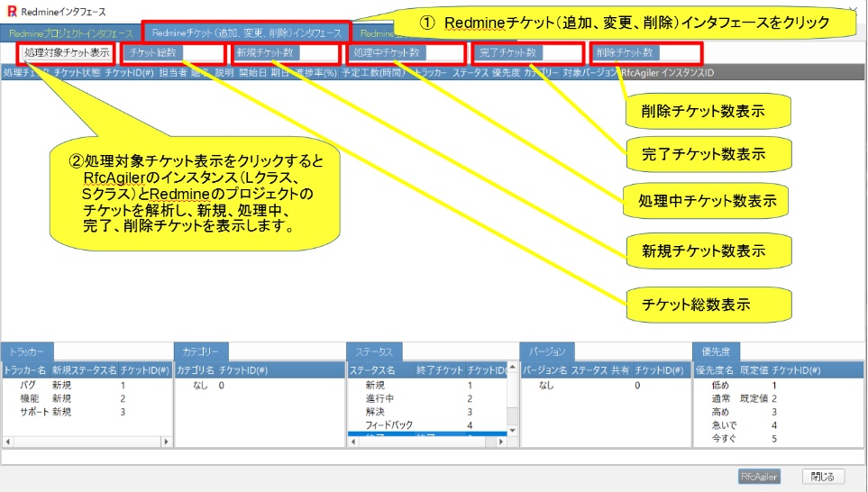Select the バージョン panel tab
This screenshot has height=492, width=868.
coord(547,351)
